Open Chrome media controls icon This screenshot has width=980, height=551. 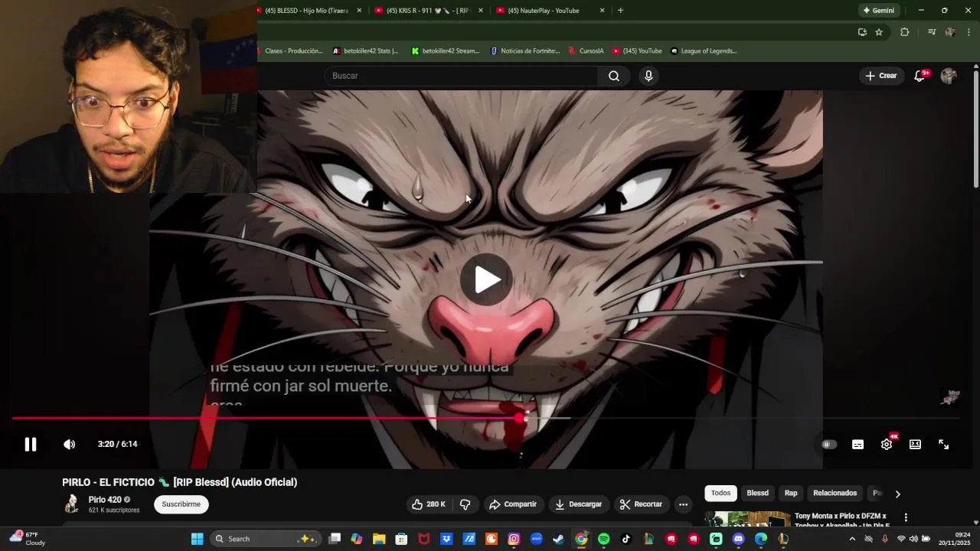coord(932,32)
